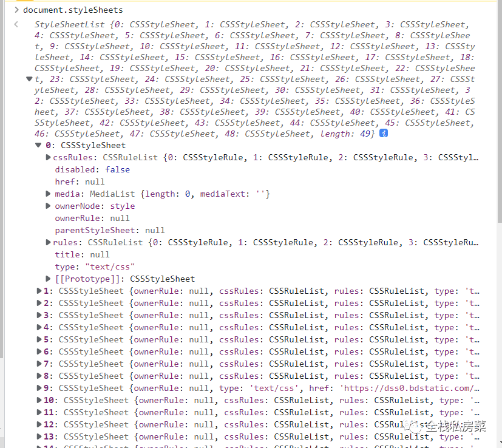The width and height of the screenshot is (502, 448).
Task: Expand stylesheet entry 4
Action: tap(39, 328)
